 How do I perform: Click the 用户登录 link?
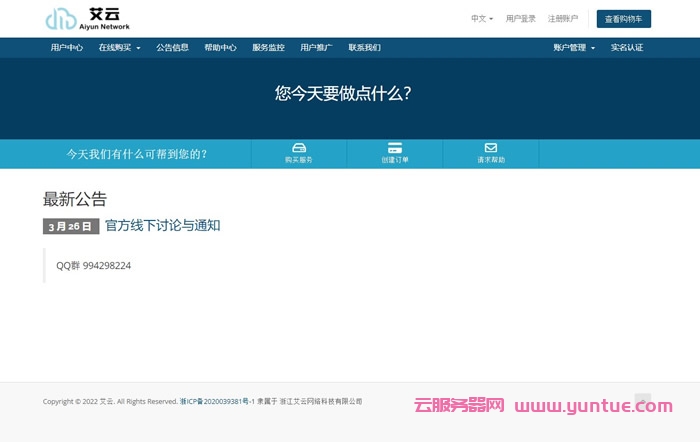coord(521,18)
